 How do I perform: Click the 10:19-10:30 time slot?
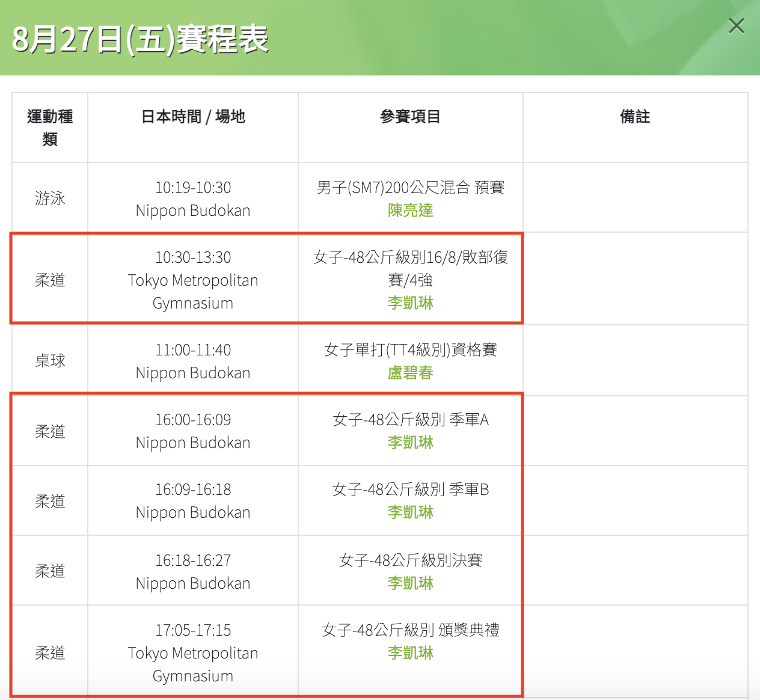coord(193,188)
